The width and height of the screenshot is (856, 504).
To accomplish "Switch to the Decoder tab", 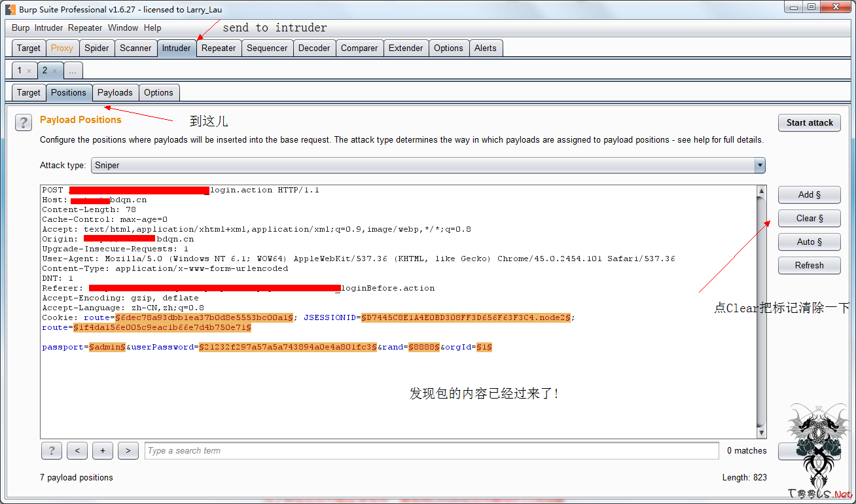I will pos(314,48).
